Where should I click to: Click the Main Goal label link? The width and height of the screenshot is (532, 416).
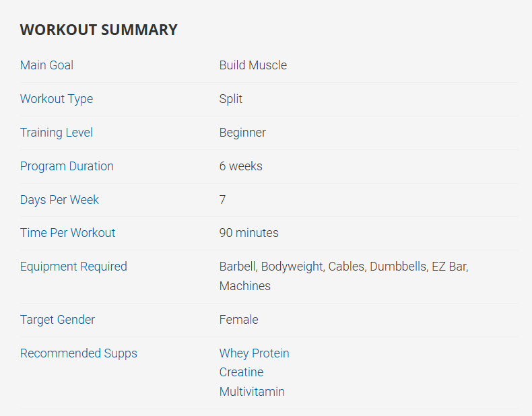(46, 65)
